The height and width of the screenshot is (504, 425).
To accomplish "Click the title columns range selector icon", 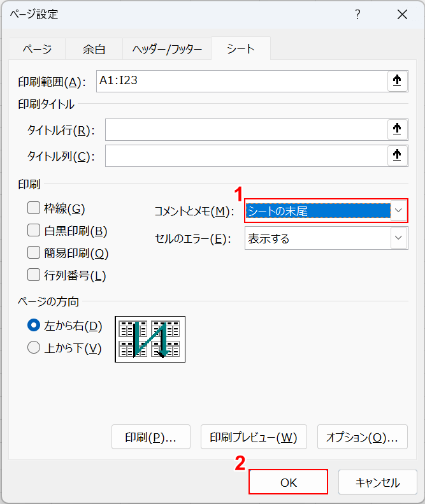I will pyautogui.click(x=397, y=155).
